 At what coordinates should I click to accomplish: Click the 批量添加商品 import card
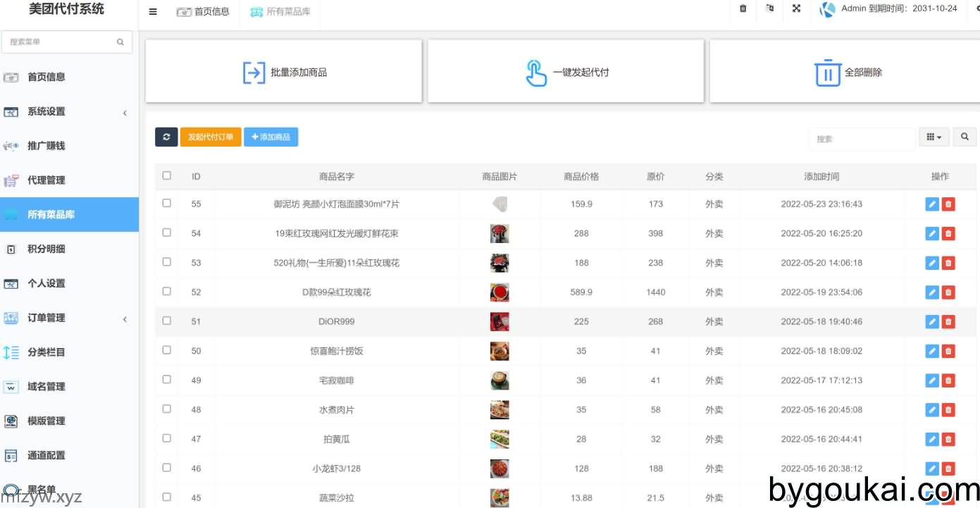[x=283, y=72]
